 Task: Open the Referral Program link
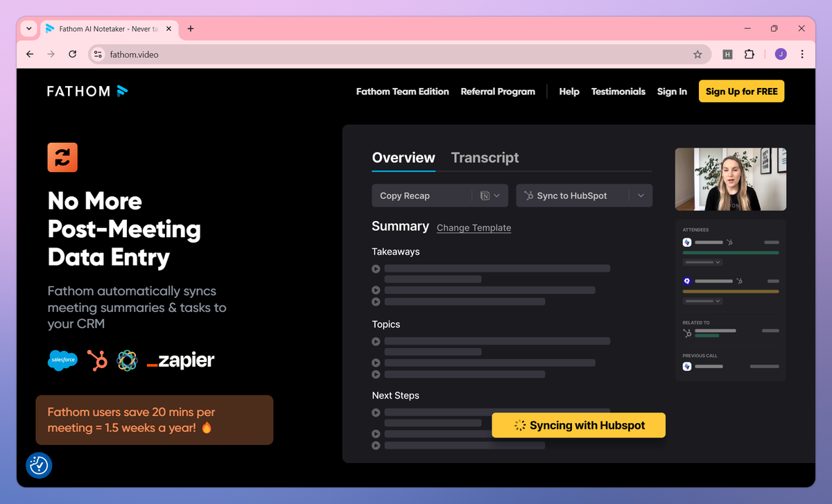pyautogui.click(x=498, y=92)
